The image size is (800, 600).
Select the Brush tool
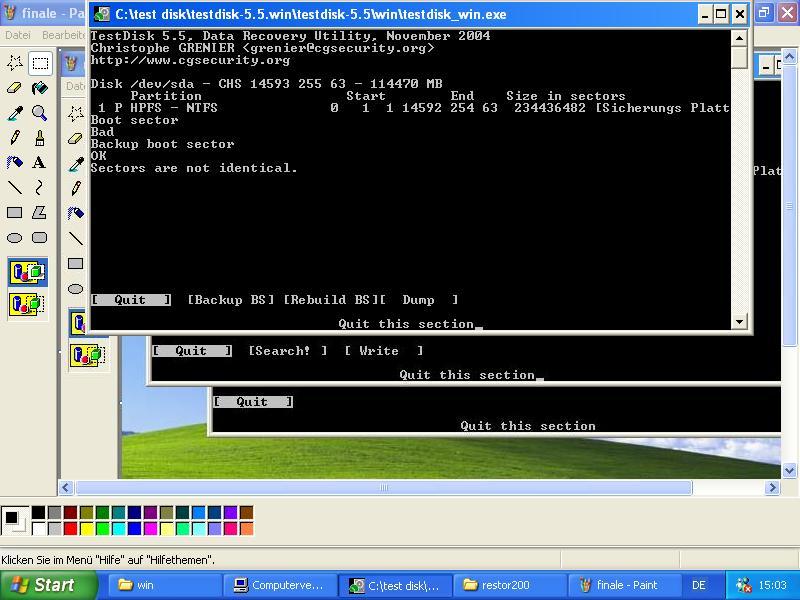click(40, 138)
